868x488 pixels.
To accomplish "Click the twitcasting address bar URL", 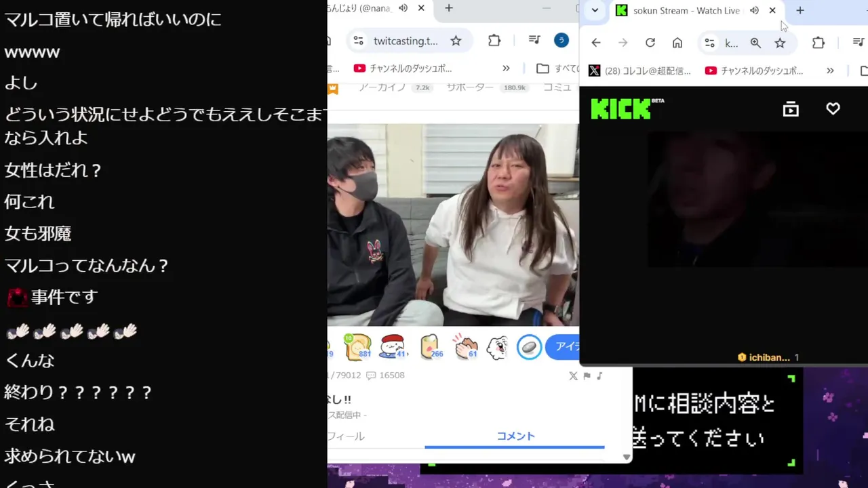I will [x=406, y=41].
